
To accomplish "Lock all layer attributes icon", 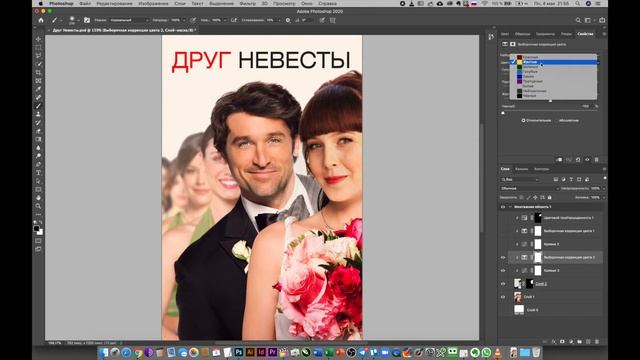I will click(549, 198).
